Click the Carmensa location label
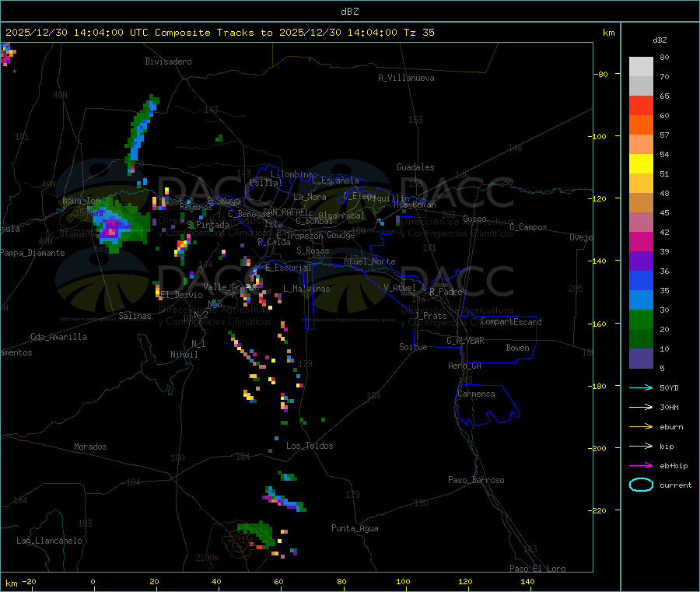The height and width of the screenshot is (592, 700). [476, 394]
